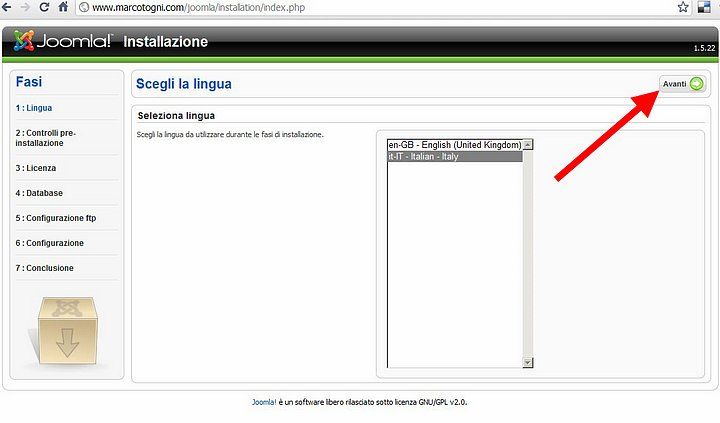The height and width of the screenshot is (423, 720).
Task: Select step 4 : Database
Action: coord(39,193)
